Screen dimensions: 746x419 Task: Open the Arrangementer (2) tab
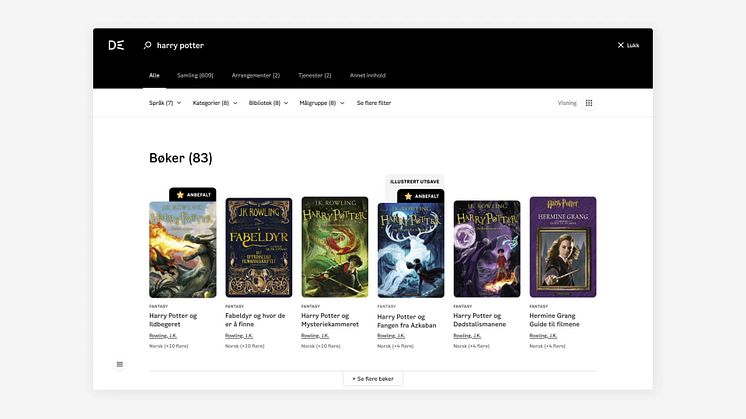[x=255, y=75]
